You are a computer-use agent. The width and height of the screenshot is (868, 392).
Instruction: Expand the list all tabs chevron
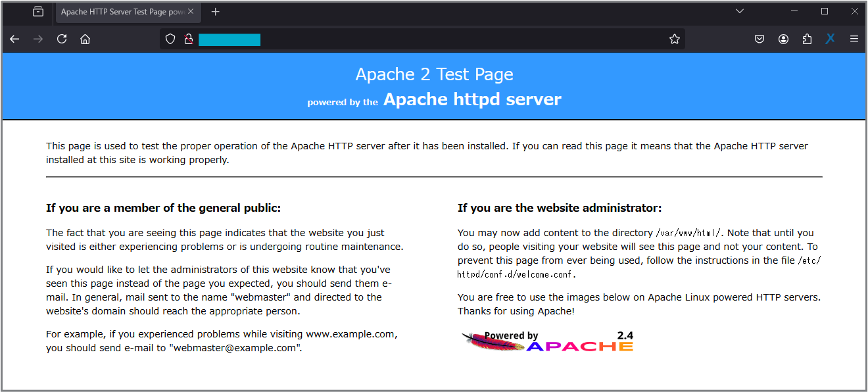(x=740, y=11)
